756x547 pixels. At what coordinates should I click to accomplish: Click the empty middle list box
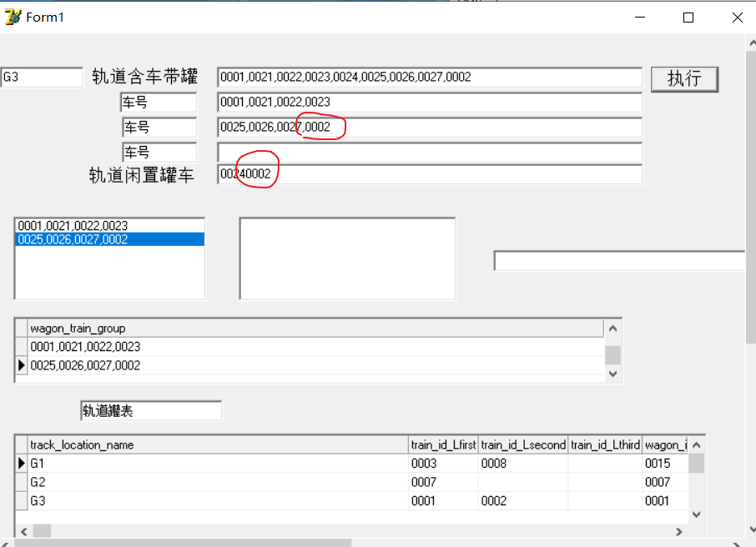347,258
